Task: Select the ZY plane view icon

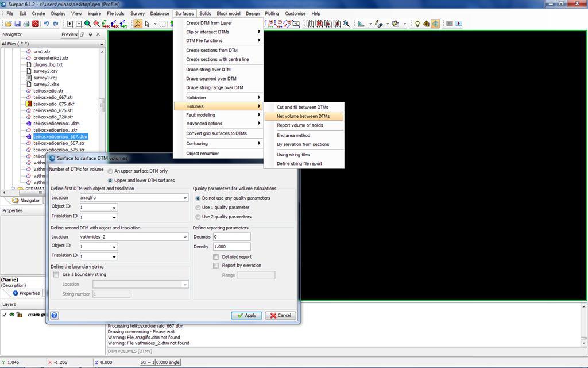Action: (124, 24)
